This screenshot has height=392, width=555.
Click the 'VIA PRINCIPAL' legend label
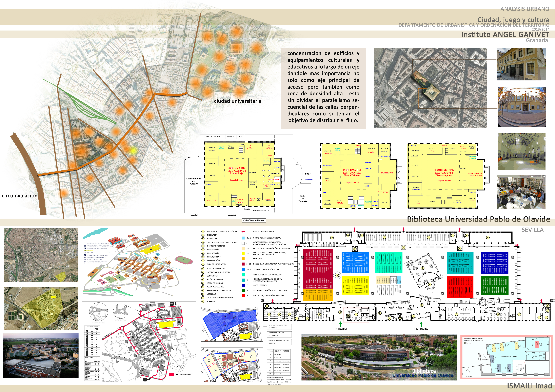click(183, 375)
